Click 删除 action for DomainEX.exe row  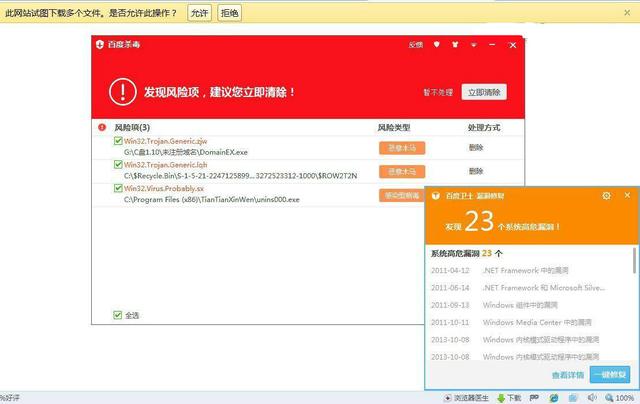pos(476,148)
